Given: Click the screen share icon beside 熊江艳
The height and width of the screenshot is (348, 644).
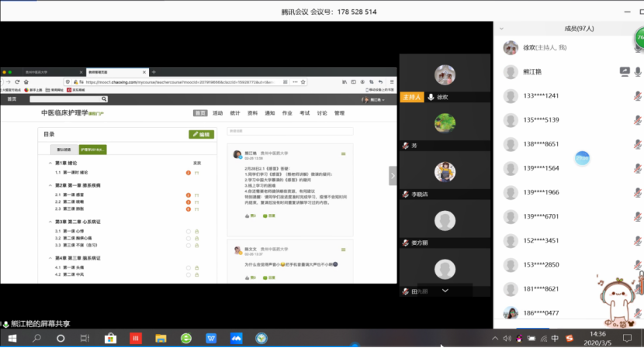Looking at the screenshot, I should point(625,71).
